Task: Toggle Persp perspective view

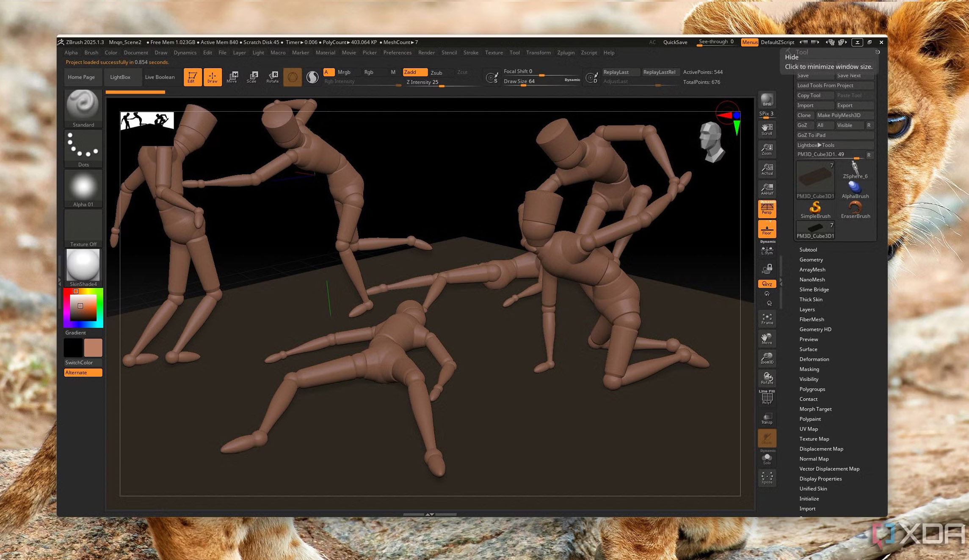Action: [x=767, y=209]
